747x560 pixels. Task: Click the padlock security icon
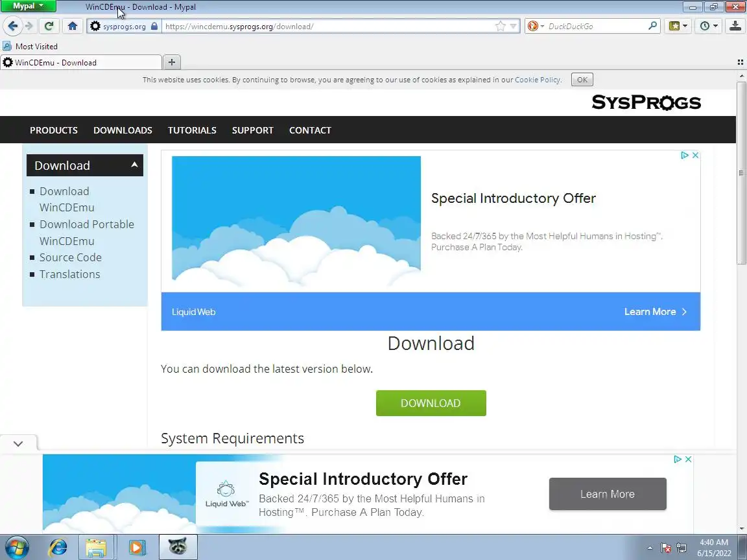[154, 26]
